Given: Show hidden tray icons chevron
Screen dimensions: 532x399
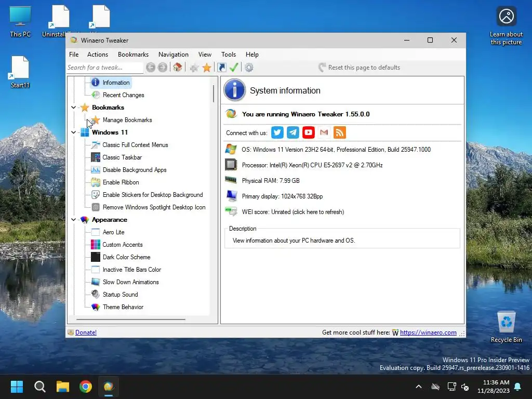Looking at the screenshot, I should click(419, 387).
